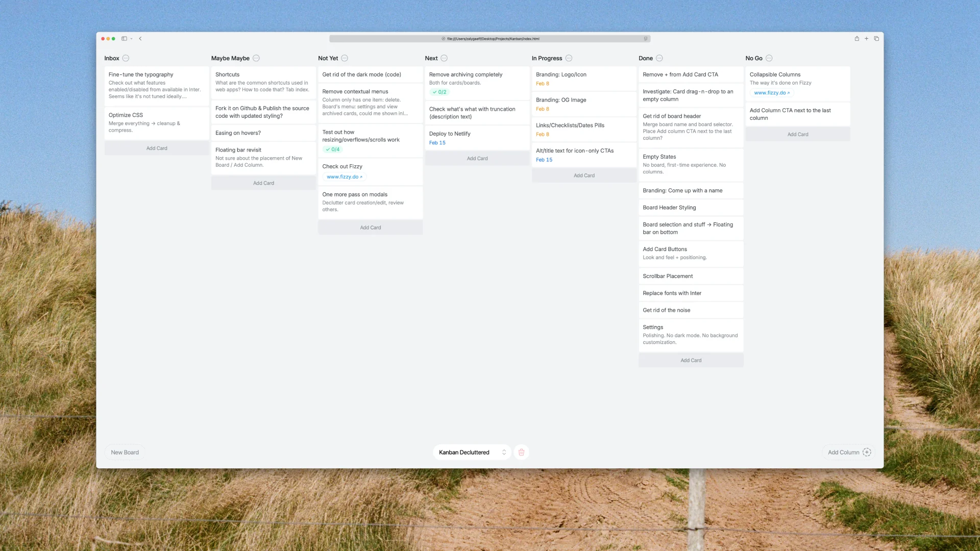The height and width of the screenshot is (551, 980).
Task: Go back with the browser back arrow
Action: coord(140,39)
